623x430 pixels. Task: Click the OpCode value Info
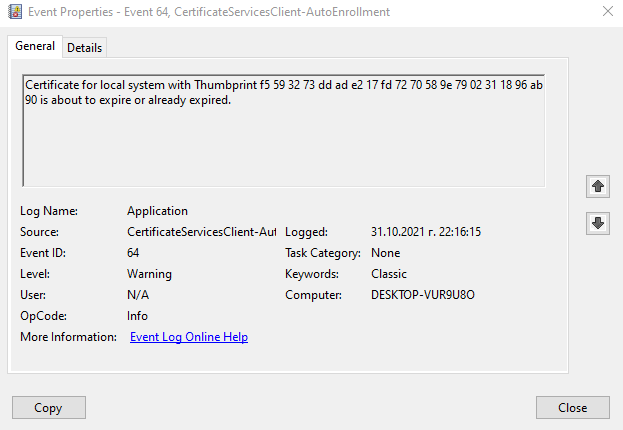click(137, 316)
